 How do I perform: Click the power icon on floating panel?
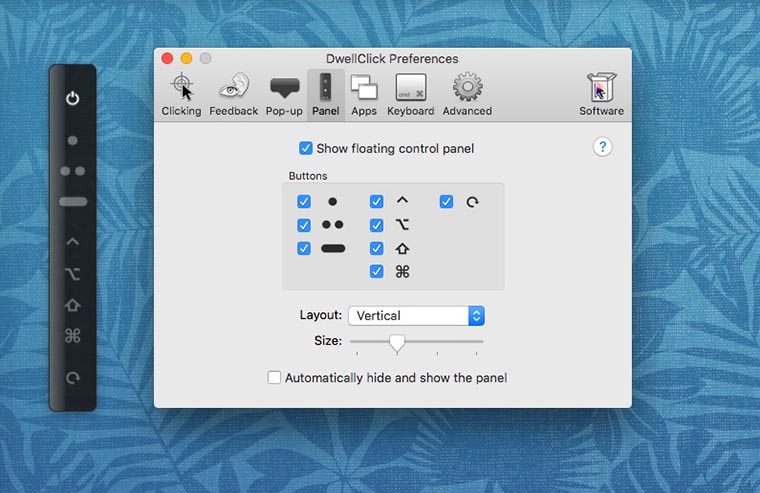click(x=73, y=98)
